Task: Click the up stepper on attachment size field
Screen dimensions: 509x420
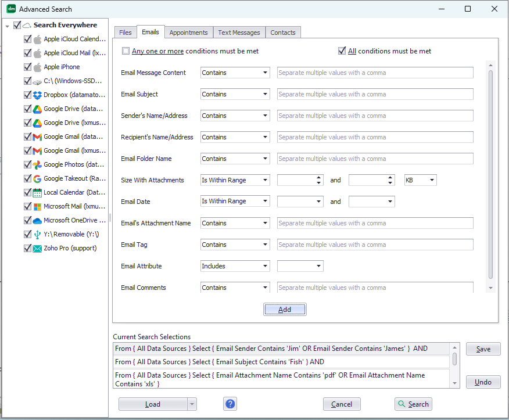Action: tap(319, 178)
